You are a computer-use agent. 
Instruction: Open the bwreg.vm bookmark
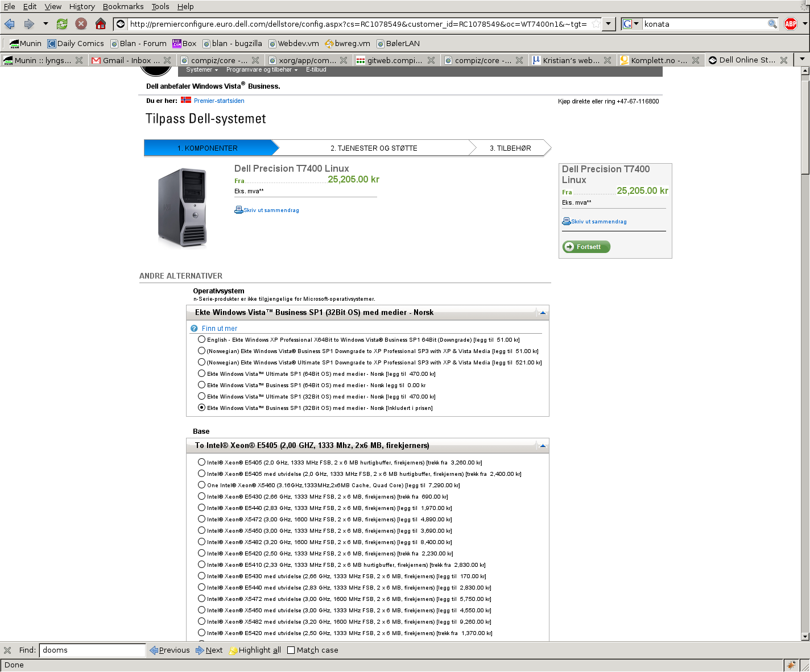coord(348,43)
